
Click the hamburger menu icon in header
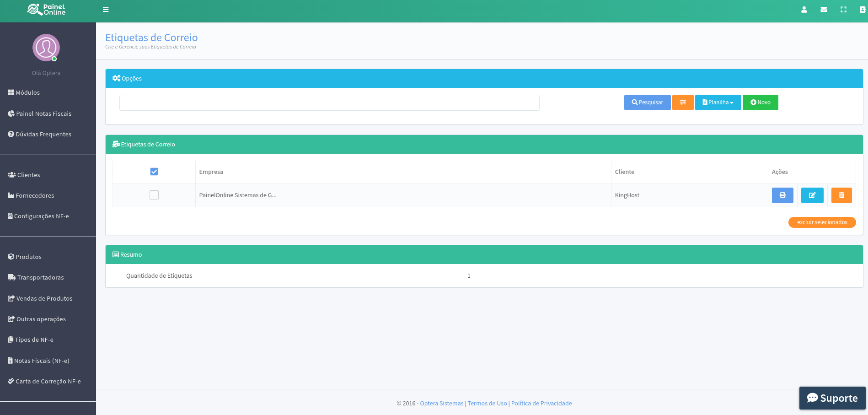[106, 10]
